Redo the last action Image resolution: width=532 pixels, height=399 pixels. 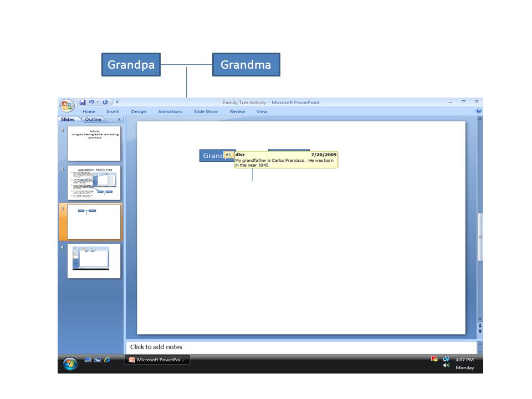pos(105,102)
